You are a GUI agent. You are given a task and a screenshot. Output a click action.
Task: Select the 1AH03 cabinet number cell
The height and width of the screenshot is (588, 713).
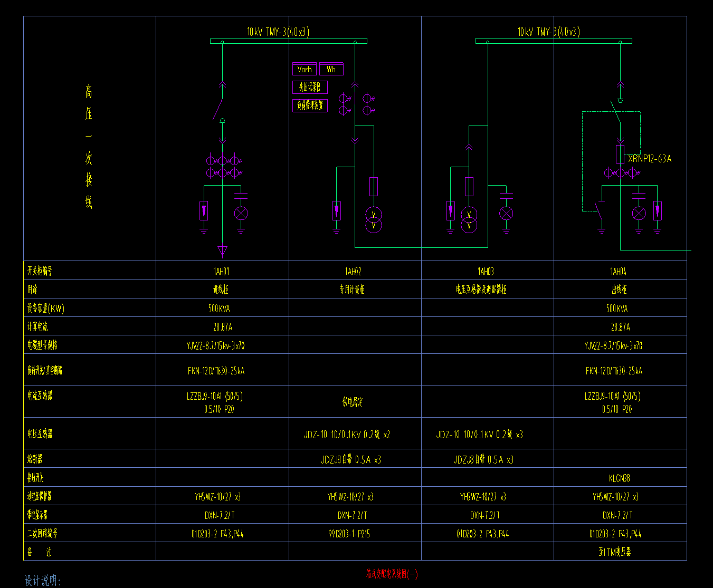click(x=486, y=272)
